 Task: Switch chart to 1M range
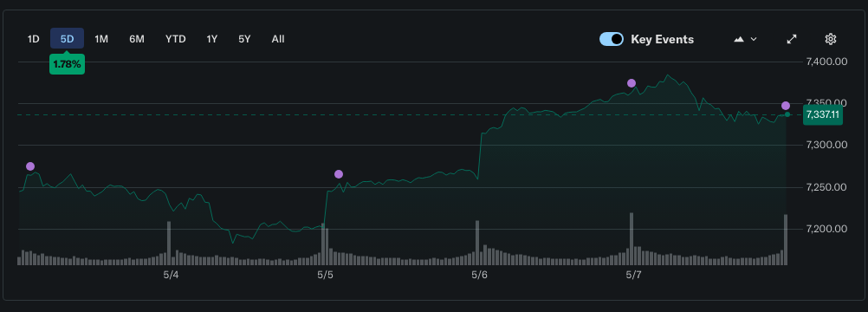(101, 39)
